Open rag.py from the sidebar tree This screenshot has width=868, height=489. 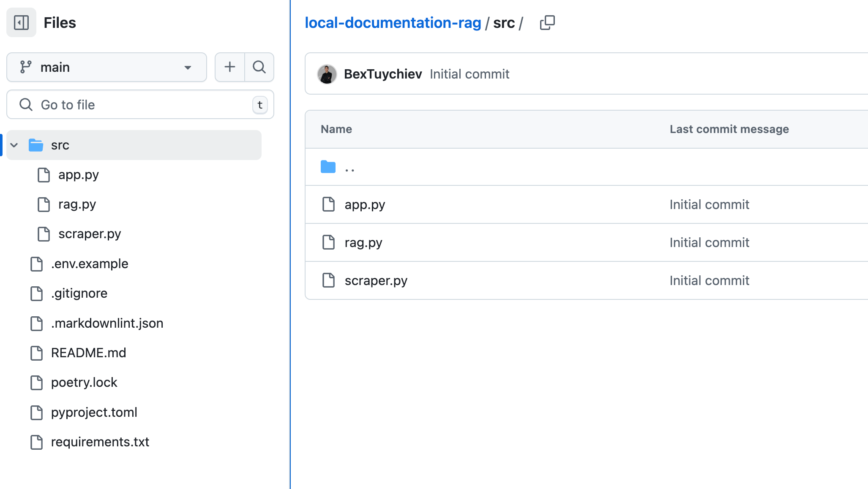tap(77, 204)
